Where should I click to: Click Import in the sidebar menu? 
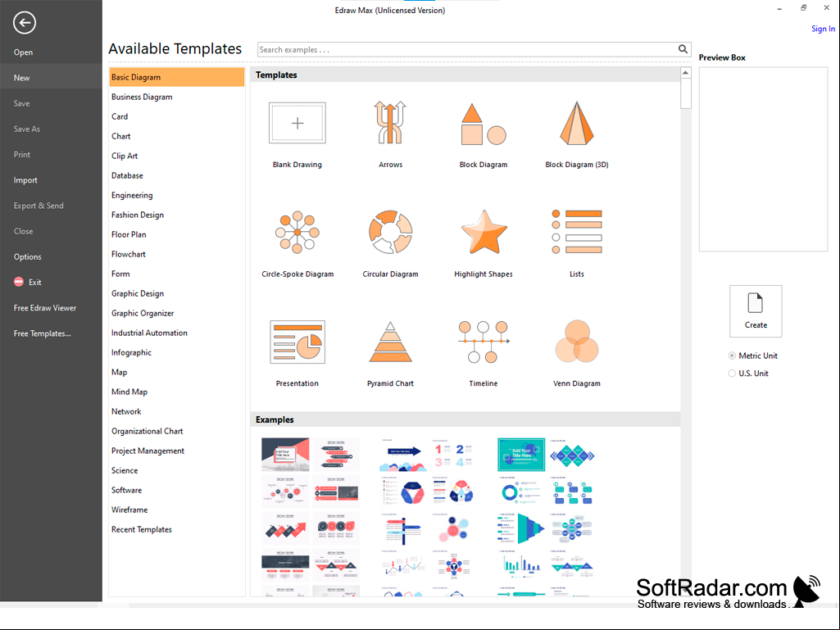click(x=25, y=180)
